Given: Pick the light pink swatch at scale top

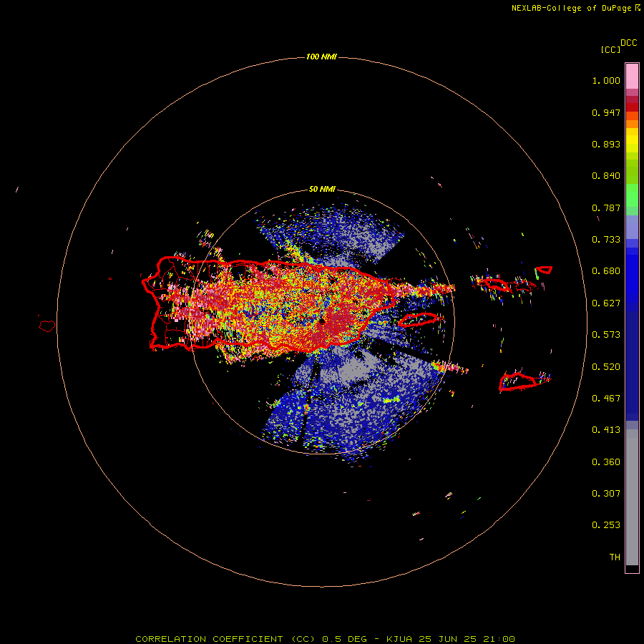Looking at the screenshot, I should pos(632,76).
